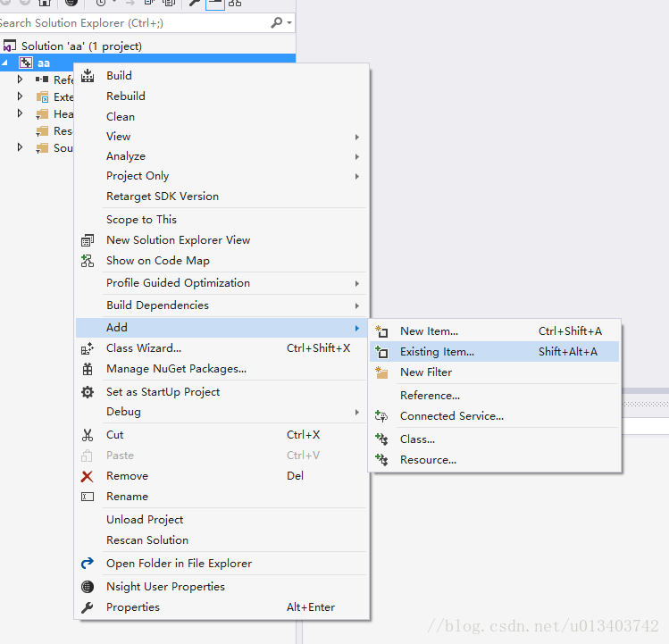Select Class Wizard... entry
The width and height of the screenshot is (669, 644).
tap(221, 348)
